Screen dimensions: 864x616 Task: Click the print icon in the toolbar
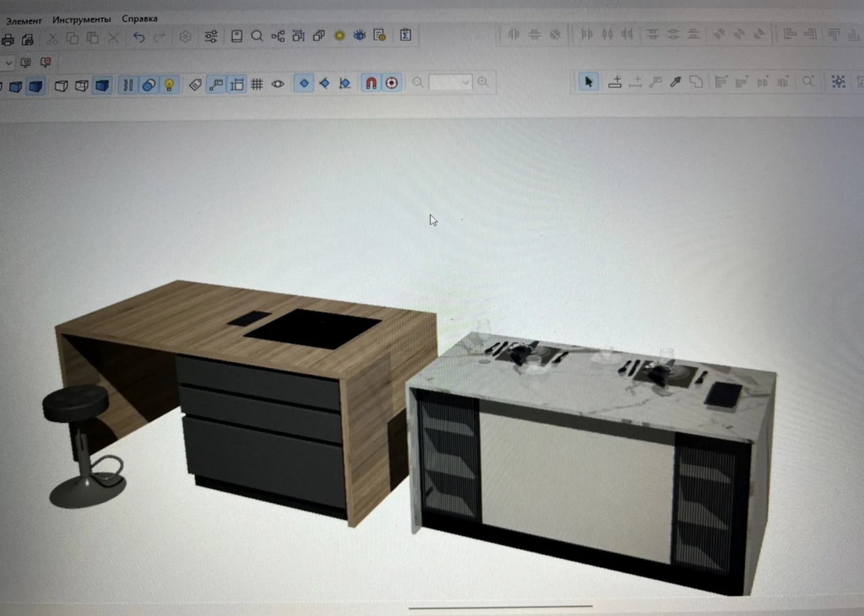pos(8,40)
